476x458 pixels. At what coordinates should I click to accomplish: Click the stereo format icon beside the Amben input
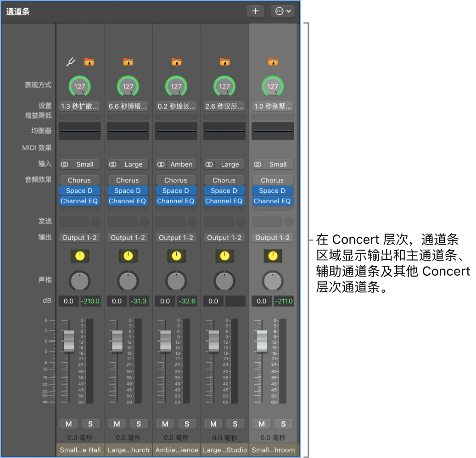161,164
